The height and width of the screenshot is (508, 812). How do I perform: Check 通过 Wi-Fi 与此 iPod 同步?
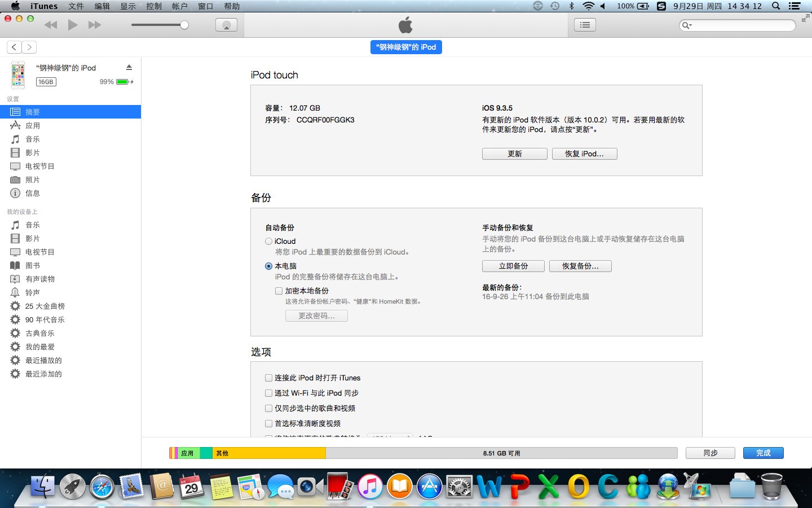coord(269,393)
